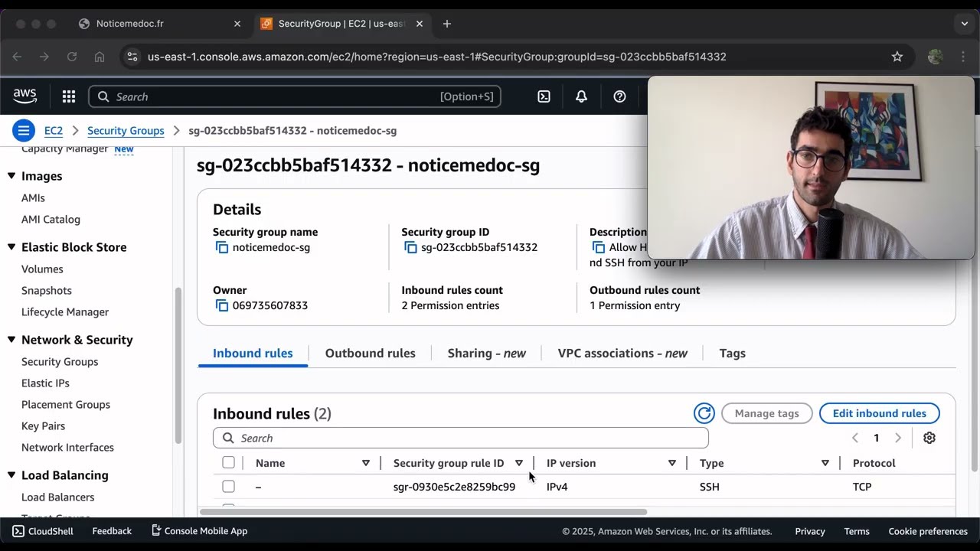Screen dimensions: 980x551
Task: Go to browser home page
Action: click(x=100, y=57)
